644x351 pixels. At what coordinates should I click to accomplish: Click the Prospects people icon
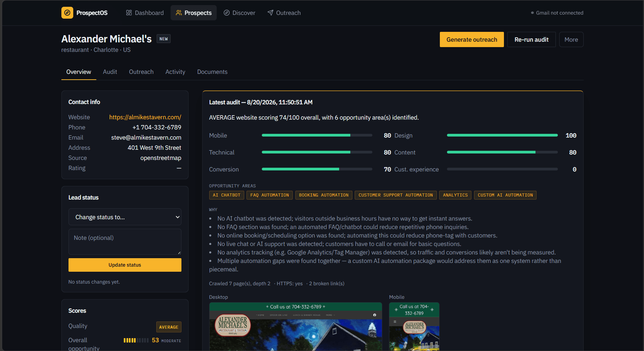(x=179, y=13)
